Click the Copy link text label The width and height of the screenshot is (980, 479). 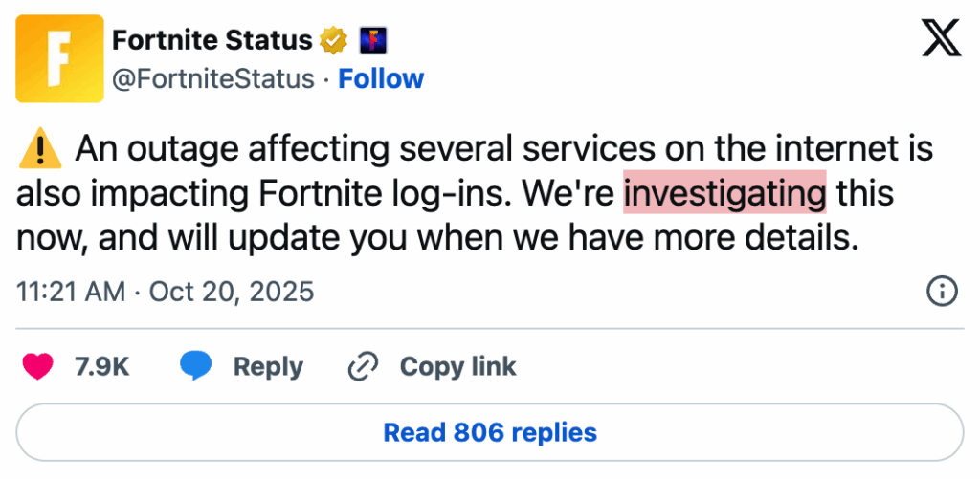(457, 367)
